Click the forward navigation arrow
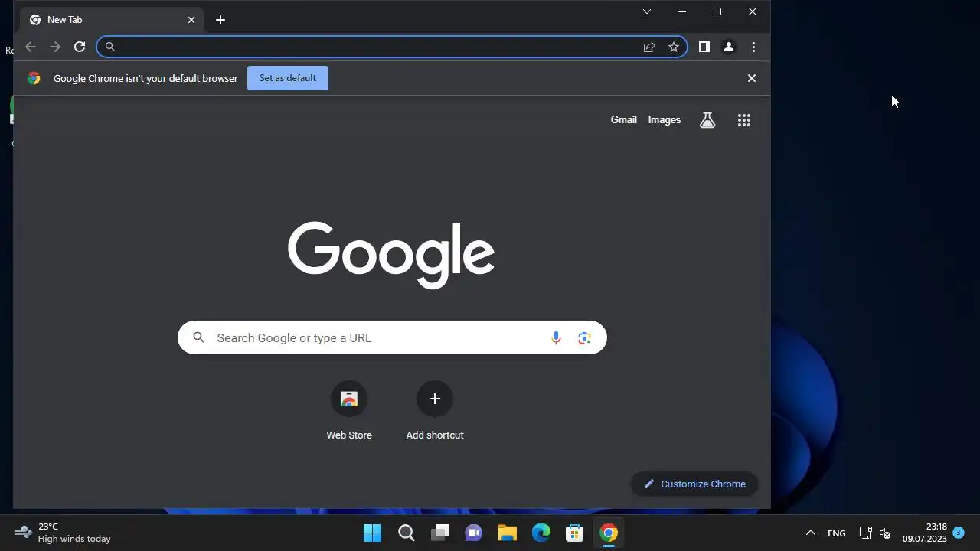The width and height of the screenshot is (980, 551). [x=55, y=47]
